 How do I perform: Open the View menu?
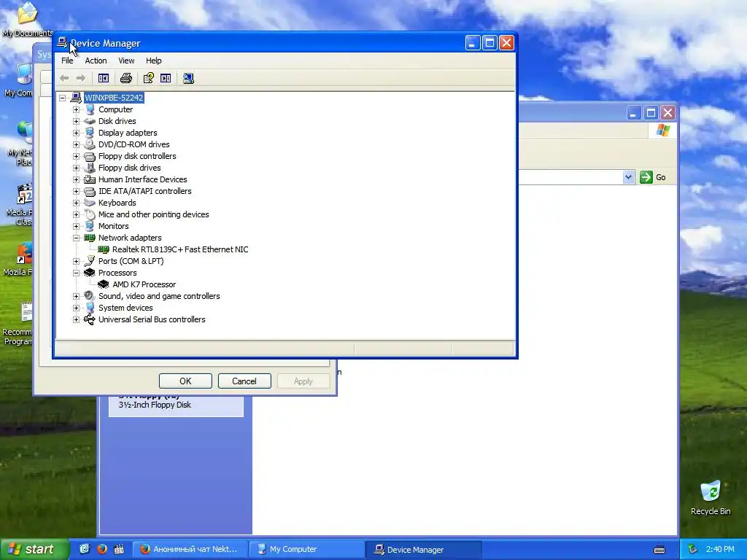point(126,61)
